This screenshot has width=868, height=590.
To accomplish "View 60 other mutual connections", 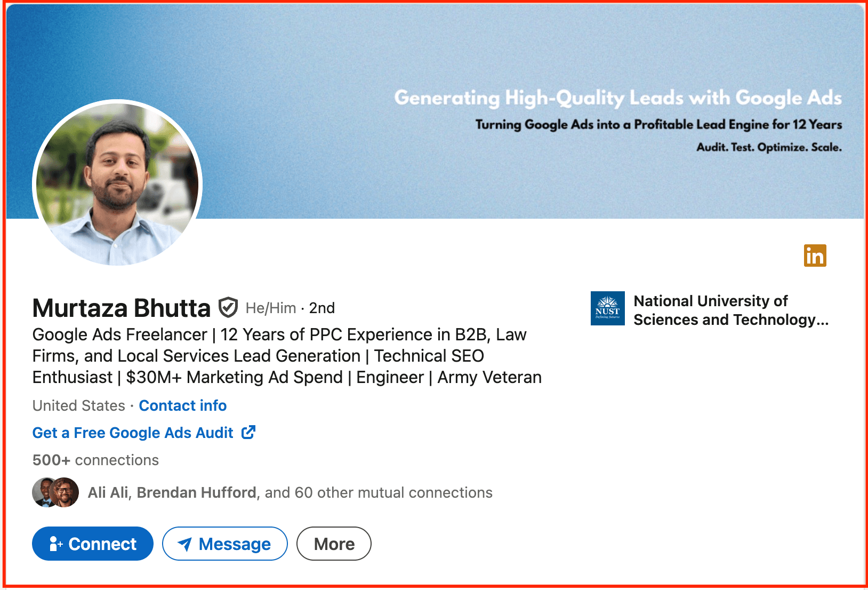I will coord(393,492).
